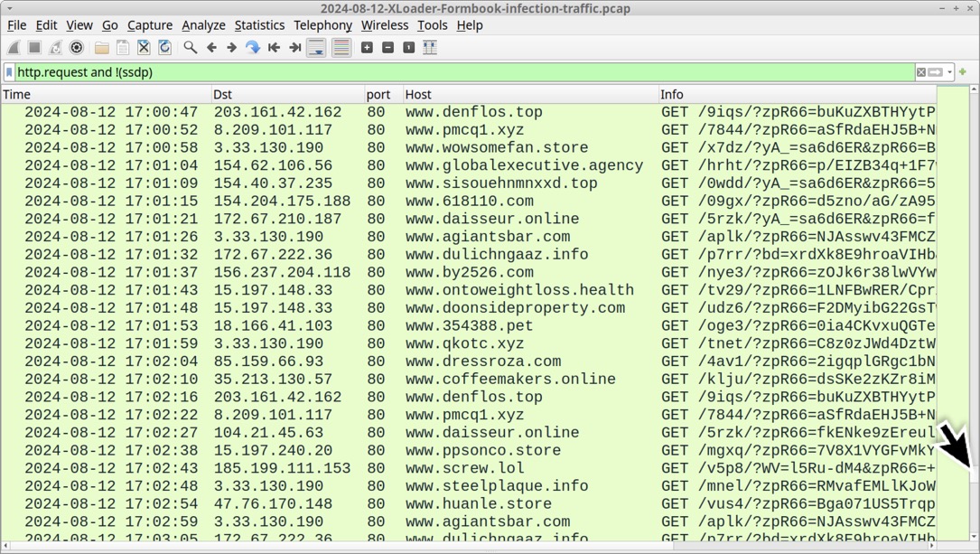Open the Capture menu

tap(150, 25)
